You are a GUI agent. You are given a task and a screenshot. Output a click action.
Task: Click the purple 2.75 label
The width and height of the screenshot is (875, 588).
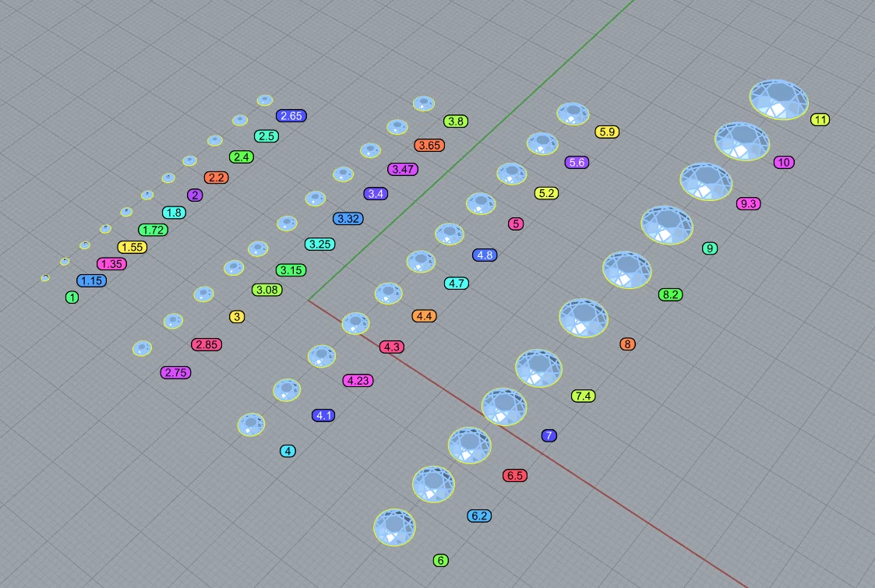point(176,372)
